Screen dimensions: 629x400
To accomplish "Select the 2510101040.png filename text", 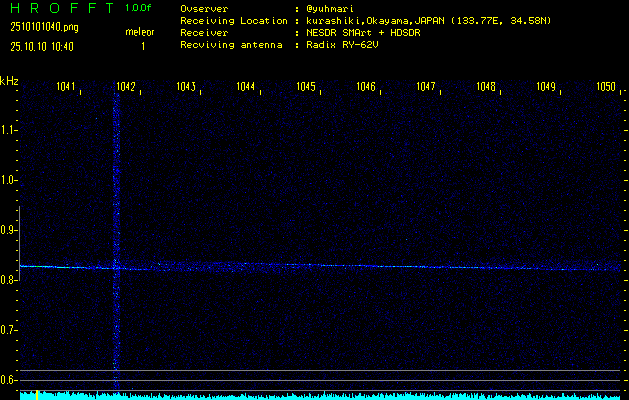I will click(44, 26).
